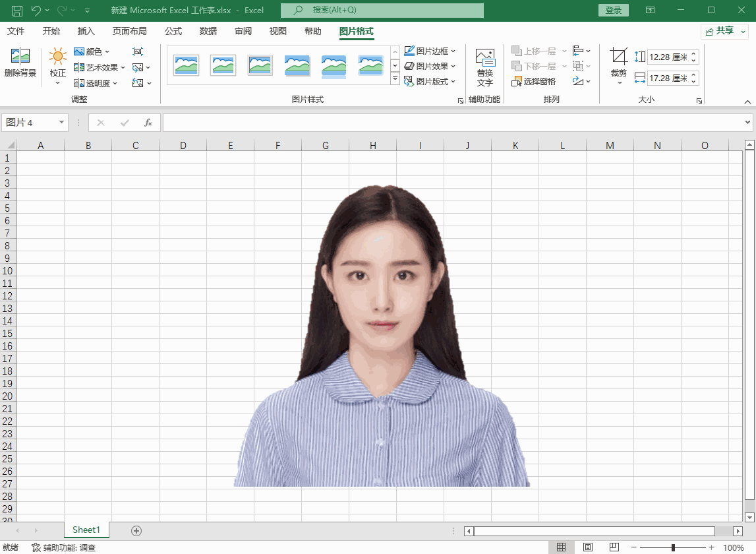Expand the picture styles gallery more button

[x=395, y=78]
